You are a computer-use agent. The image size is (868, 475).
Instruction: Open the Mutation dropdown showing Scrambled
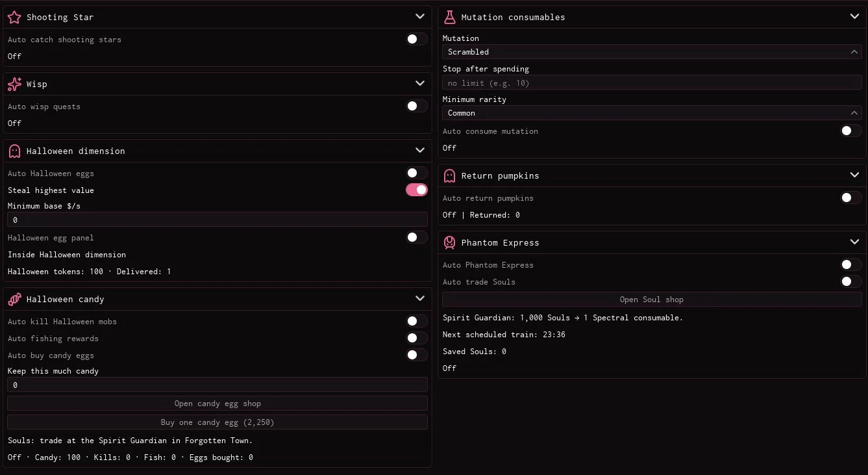[x=652, y=52]
